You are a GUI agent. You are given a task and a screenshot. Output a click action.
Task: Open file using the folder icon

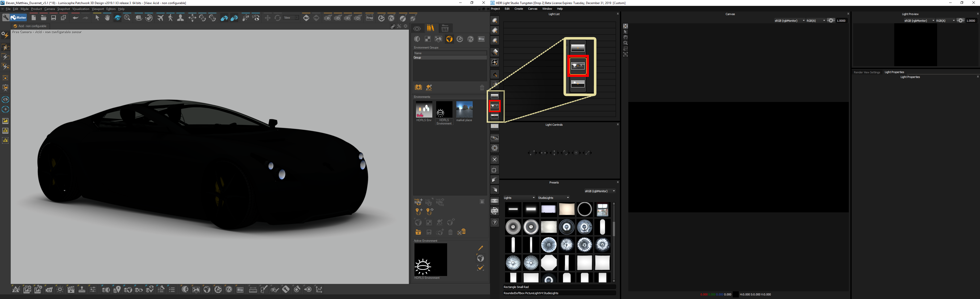(43, 18)
